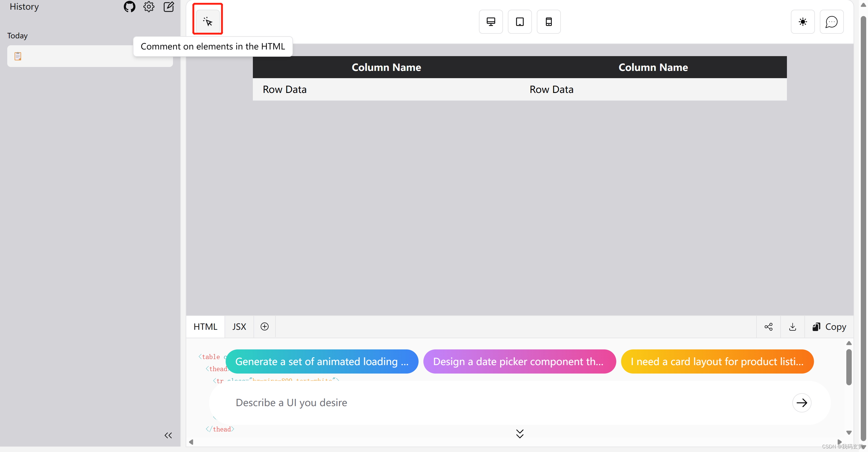Viewport: 868px width, 452px height.
Task: Activate the comment-on-elements cursor tool
Action: point(208,22)
